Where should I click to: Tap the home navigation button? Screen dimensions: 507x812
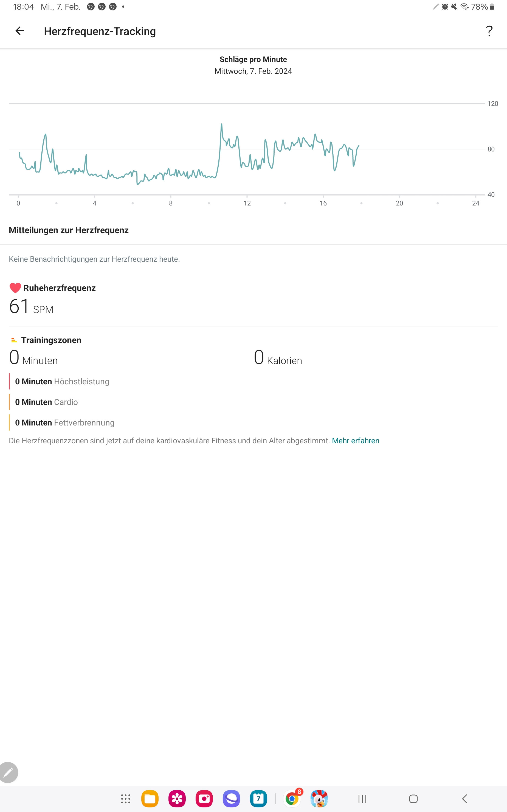pyautogui.click(x=413, y=799)
